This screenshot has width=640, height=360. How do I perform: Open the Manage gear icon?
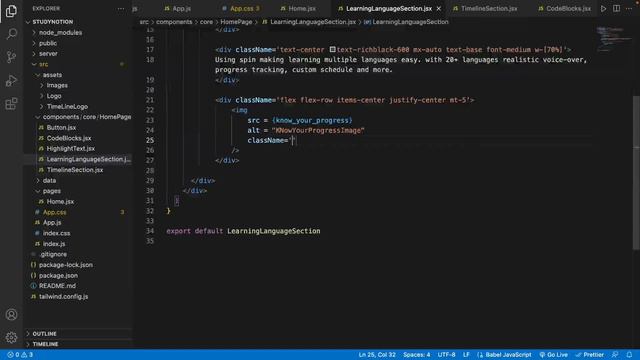coord(11,338)
